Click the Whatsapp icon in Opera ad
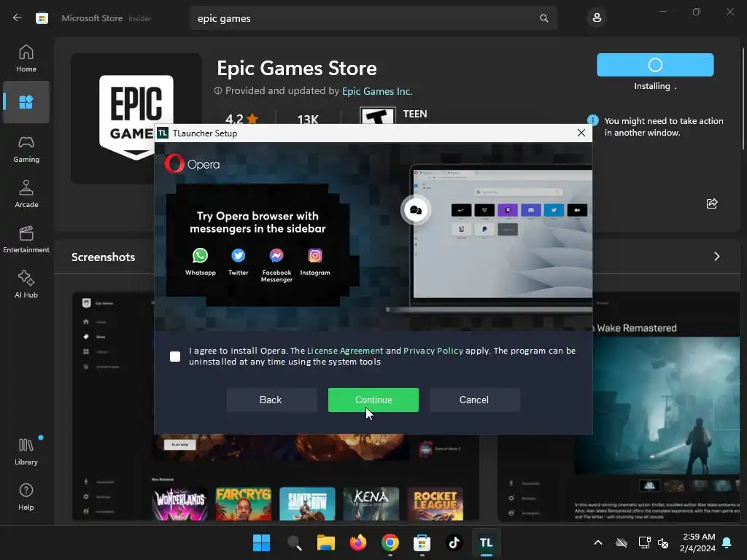Image resolution: width=747 pixels, height=560 pixels. 200,256
